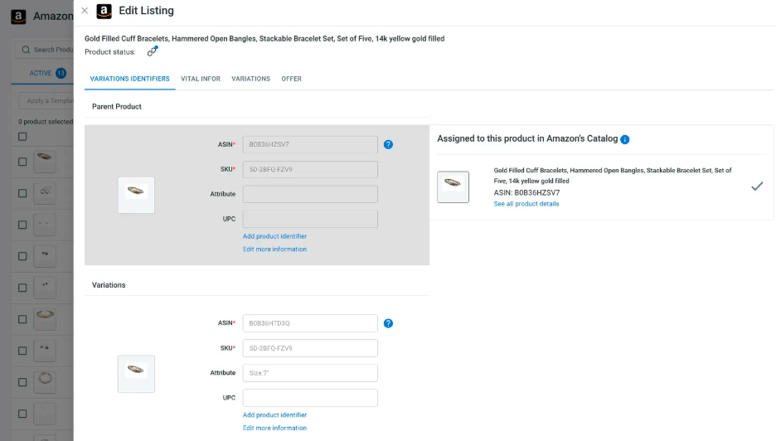Check the second product row checkbox
This screenshot has width=776, height=441.
click(22, 194)
